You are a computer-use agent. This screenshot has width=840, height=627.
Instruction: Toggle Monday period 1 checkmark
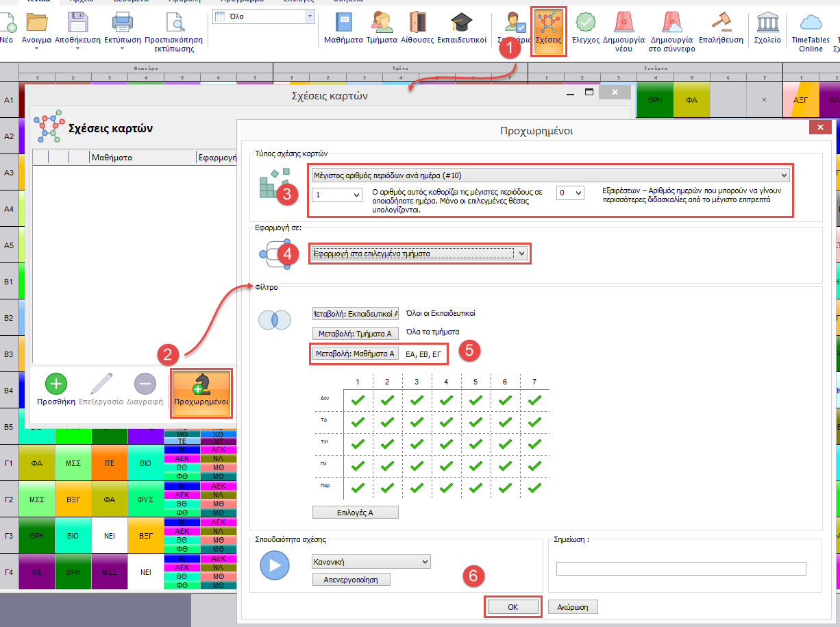tap(357, 399)
